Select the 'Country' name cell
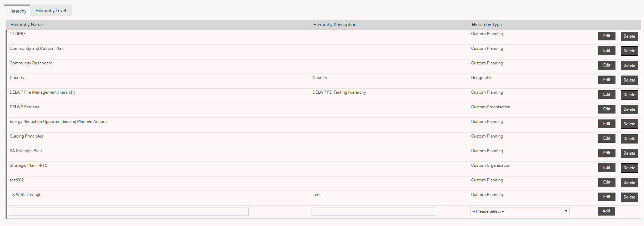644x226 pixels. point(17,78)
